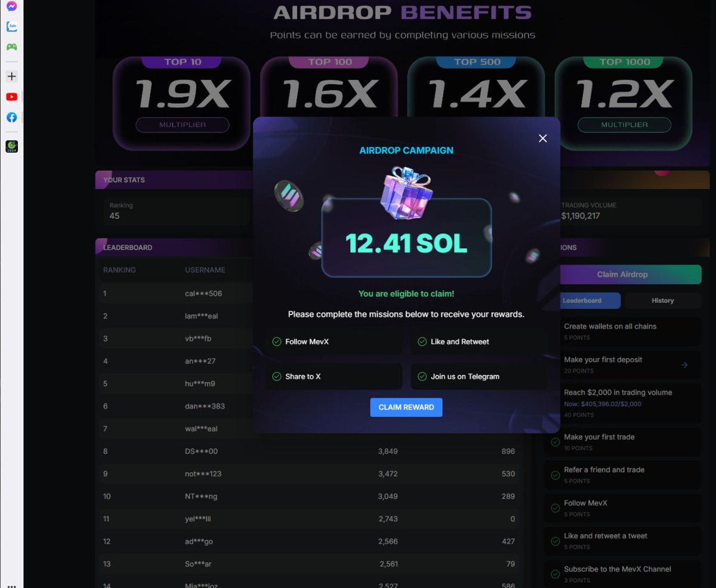Select the Follow MevX mission in popup

tap(334, 342)
